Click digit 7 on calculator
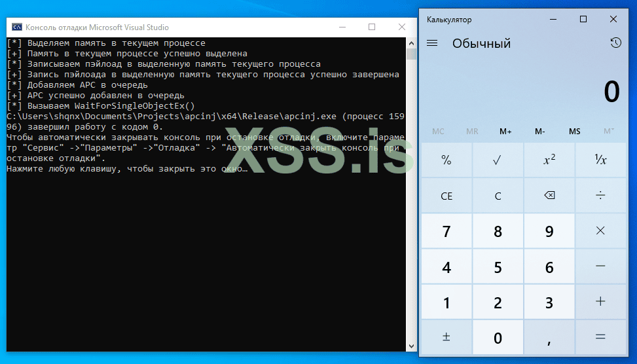637x364 pixels. (446, 230)
